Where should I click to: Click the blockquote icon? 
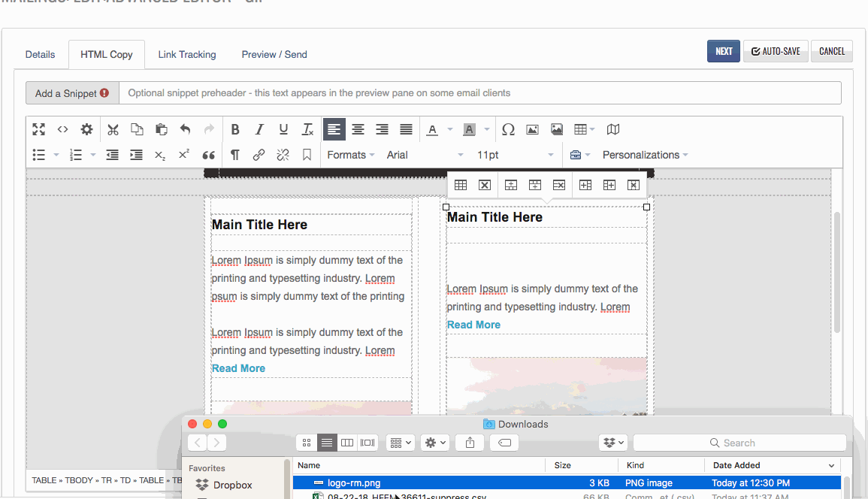209,155
